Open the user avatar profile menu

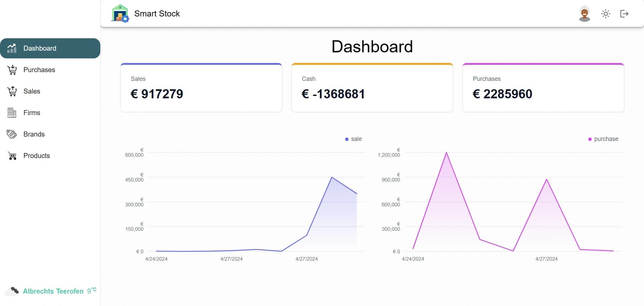[584, 14]
